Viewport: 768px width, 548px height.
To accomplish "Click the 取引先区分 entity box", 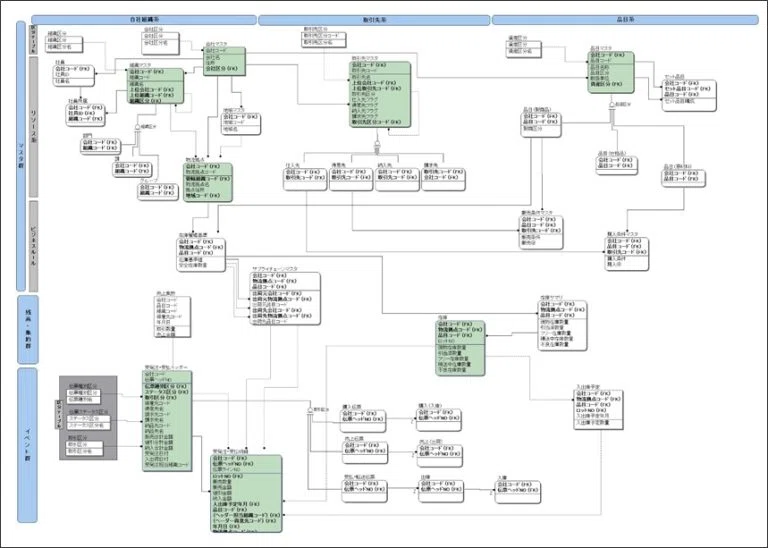I will point(324,40).
